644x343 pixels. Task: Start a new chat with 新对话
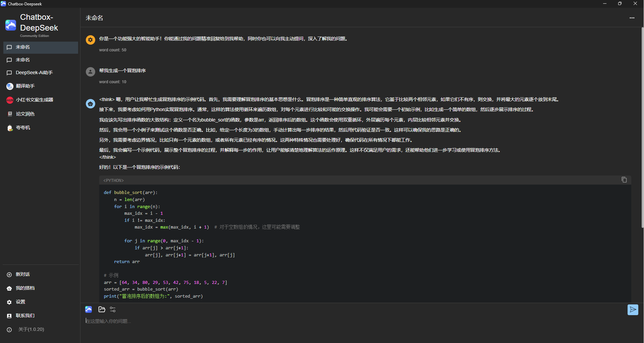click(x=41, y=275)
